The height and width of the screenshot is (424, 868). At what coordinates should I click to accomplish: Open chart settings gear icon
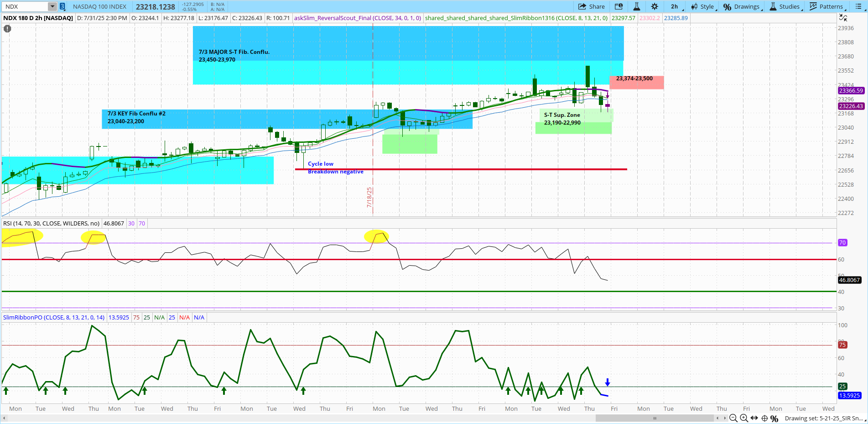(655, 6)
